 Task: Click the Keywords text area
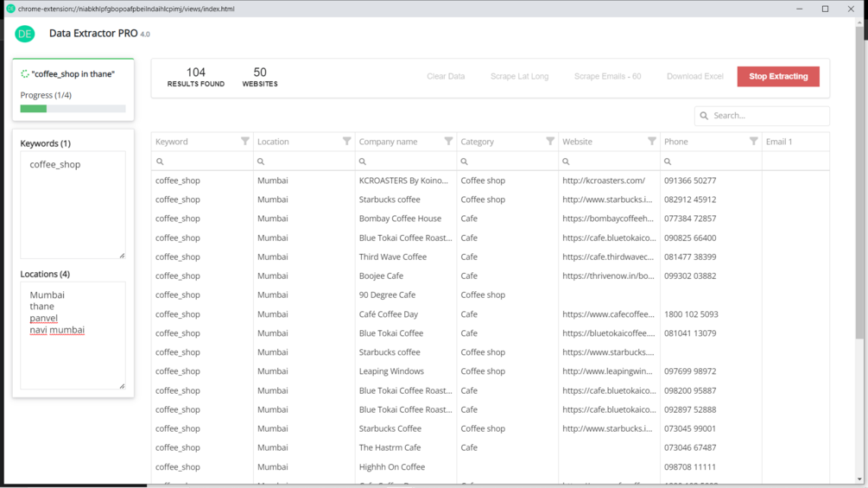[73, 205]
